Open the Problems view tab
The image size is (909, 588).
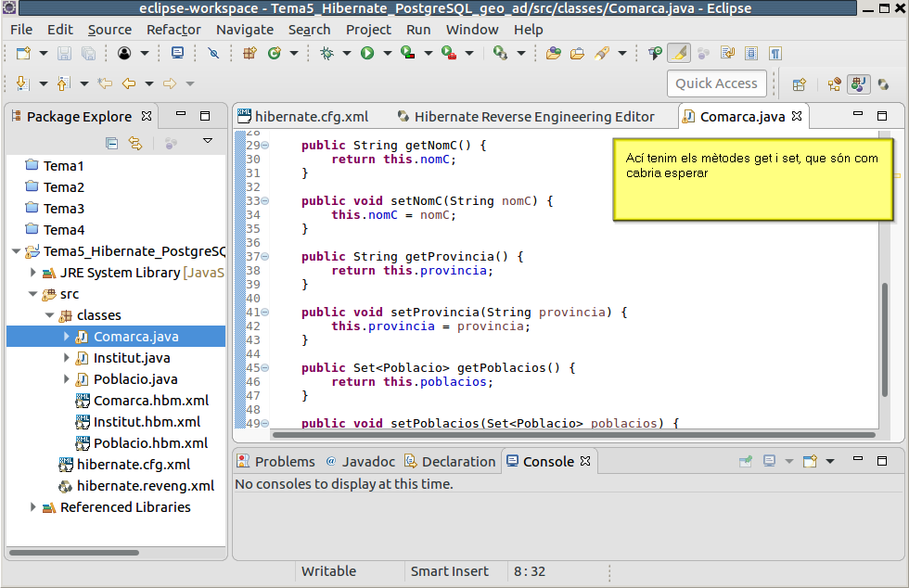point(284,461)
